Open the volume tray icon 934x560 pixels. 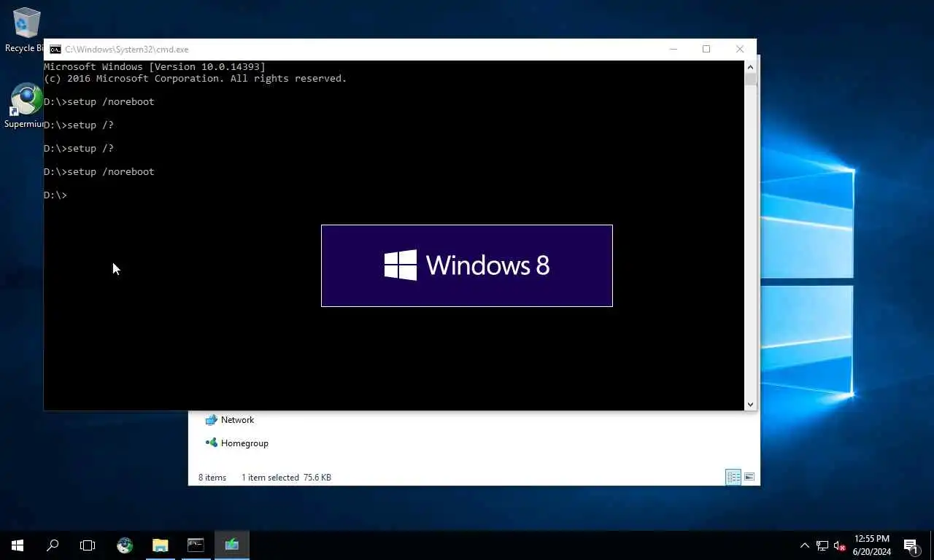click(x=840, y=545)
